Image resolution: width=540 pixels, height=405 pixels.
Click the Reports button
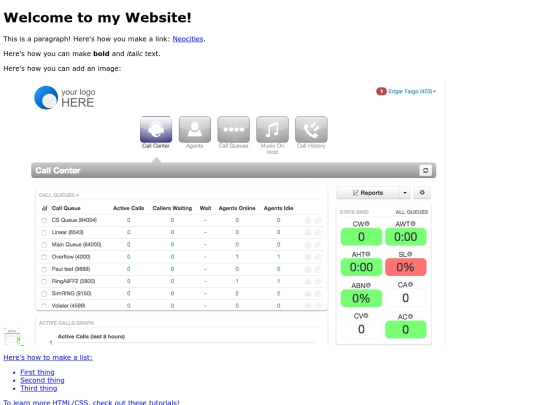368,193
